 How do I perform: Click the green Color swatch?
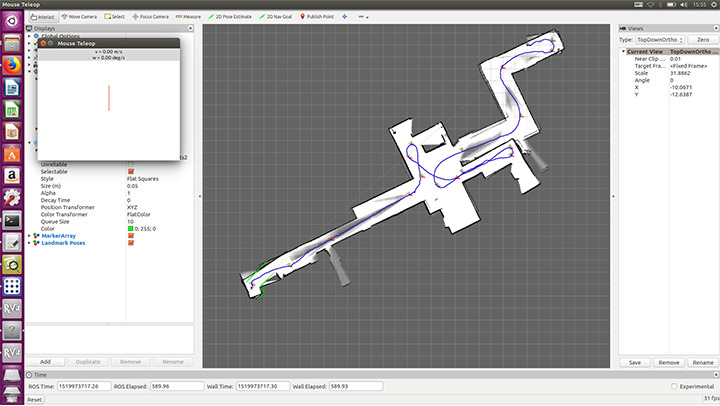pyautogui.click(x=131, y=228)
